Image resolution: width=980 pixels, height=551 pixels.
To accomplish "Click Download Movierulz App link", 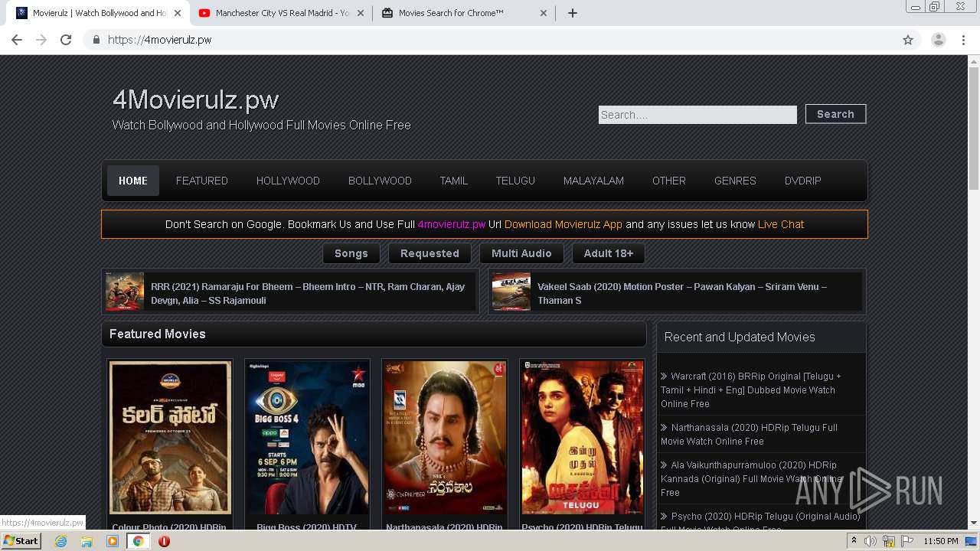I will click(x=563, y=224).
